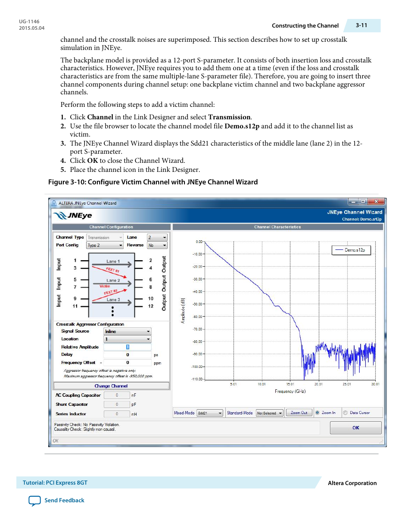Click the Series Inductor field

[117, 414]
